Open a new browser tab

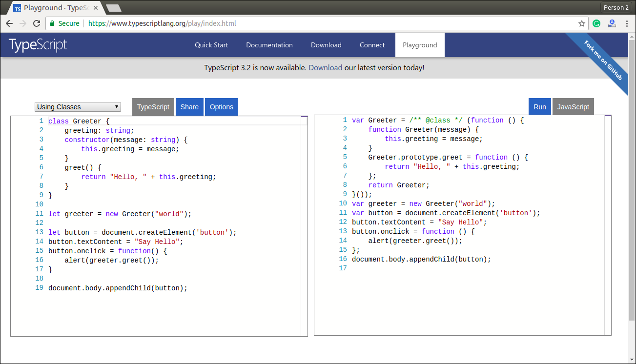[113, 8]
